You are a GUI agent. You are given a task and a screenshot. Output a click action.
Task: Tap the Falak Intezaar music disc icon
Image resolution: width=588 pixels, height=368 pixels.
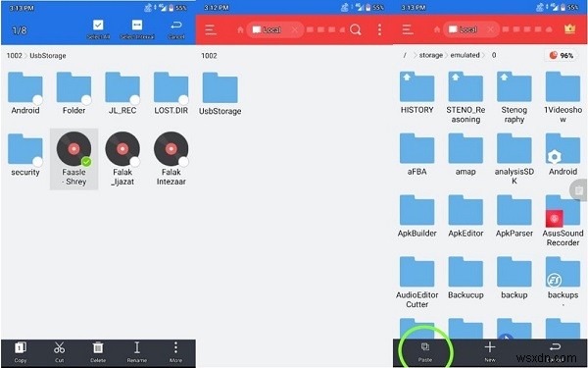click(x=171, y=149)
